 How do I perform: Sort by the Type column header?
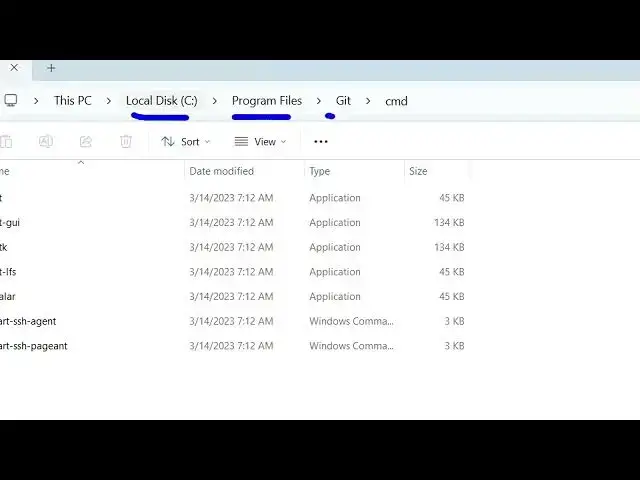click(x=320, y=171)
